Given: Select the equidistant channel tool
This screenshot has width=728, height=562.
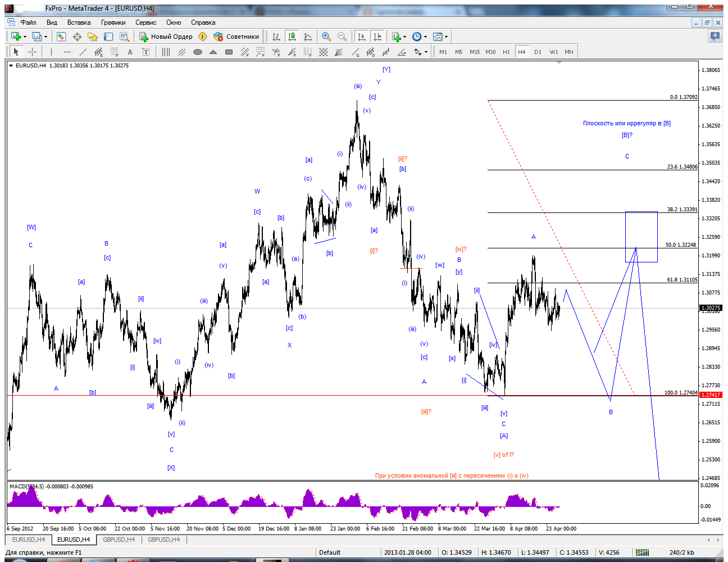Looking at the screenshot, I should [x=98, y=52].
